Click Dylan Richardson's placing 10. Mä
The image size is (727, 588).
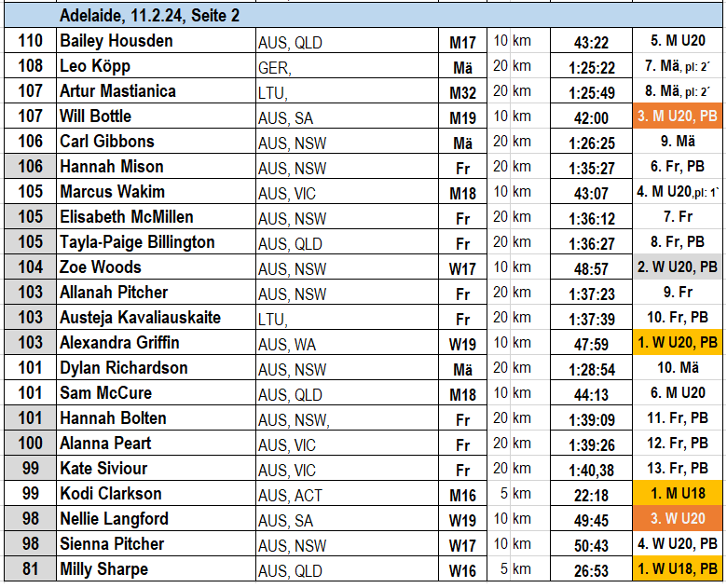677,368
